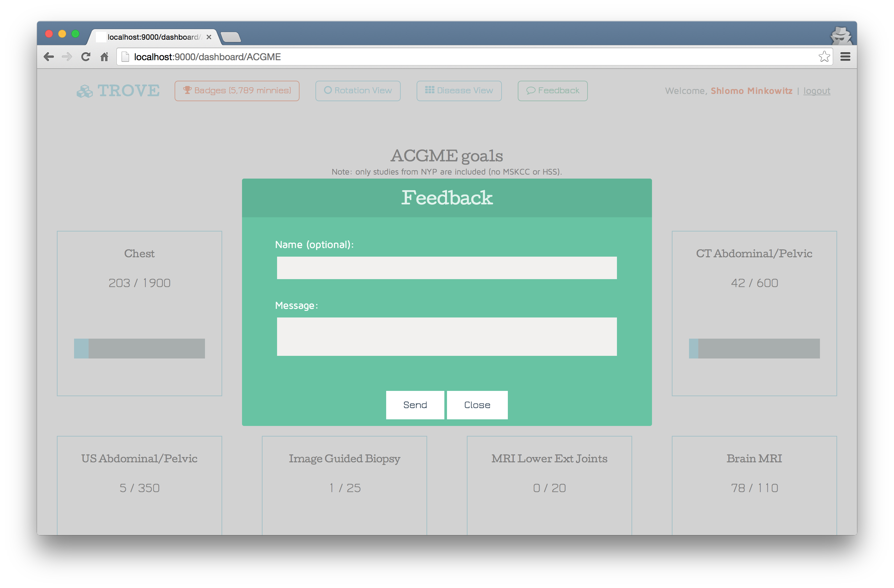Click the TROVE logo icon
894x588 pixels.
coord(85,91)
